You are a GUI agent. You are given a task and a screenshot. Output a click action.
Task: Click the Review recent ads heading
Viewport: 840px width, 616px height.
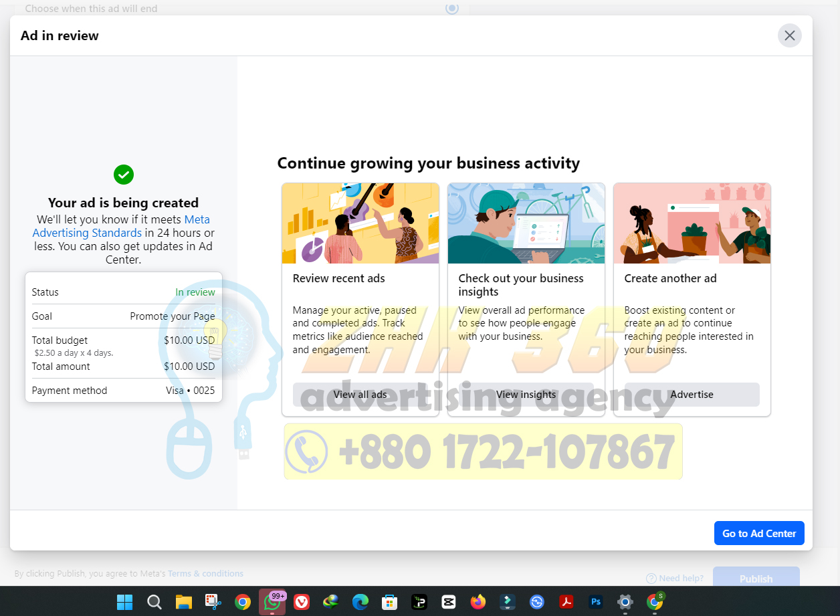click(339, 278)
